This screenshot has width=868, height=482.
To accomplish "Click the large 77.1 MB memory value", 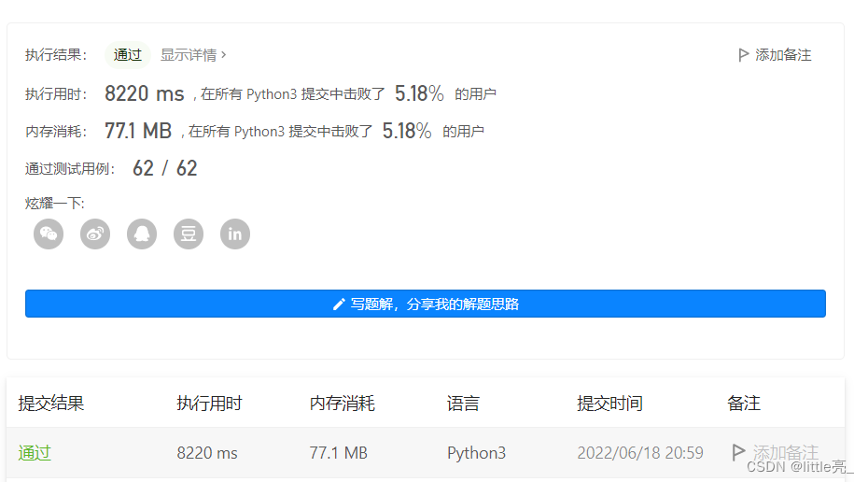I will point(138,132).
